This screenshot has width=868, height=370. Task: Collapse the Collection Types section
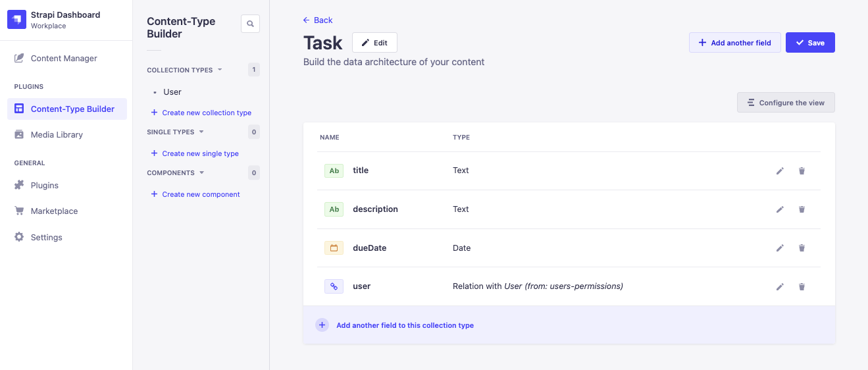pyautogui.click(x=220, y=70)
